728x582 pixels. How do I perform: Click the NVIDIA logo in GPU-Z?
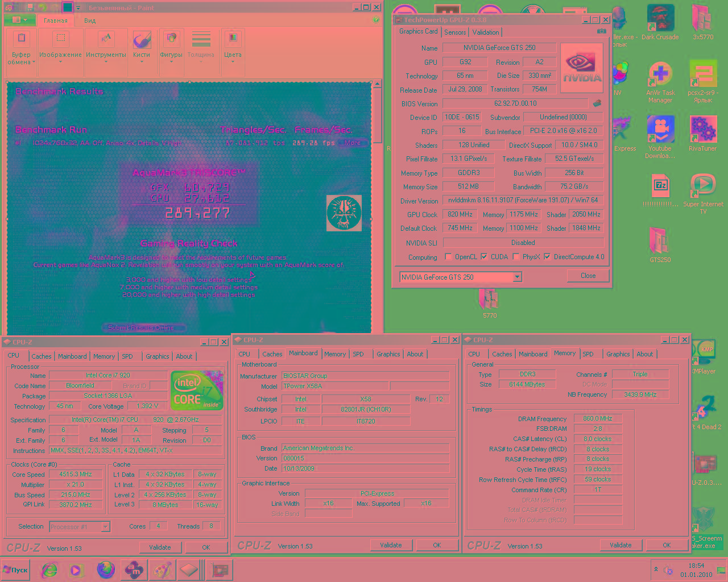click(x=582, y=68)
